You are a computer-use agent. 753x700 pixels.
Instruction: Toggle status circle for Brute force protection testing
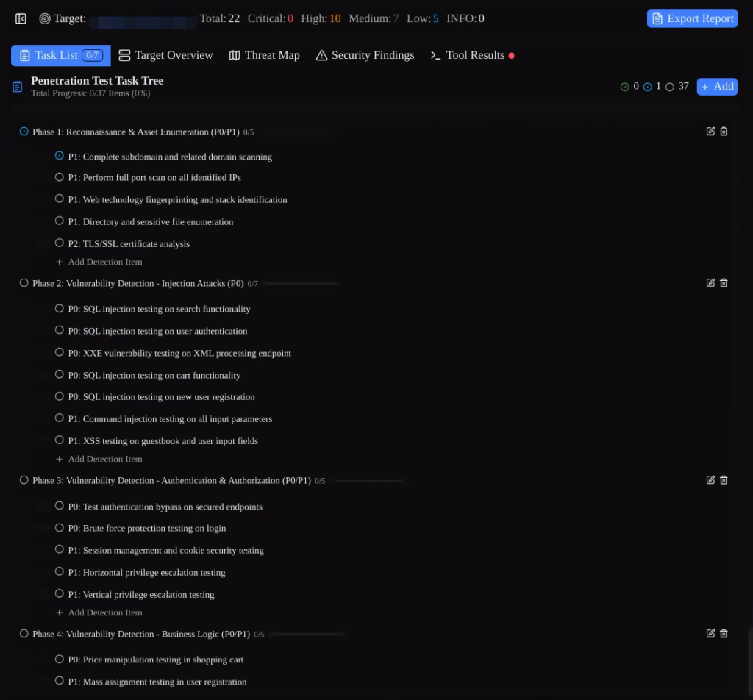click(x=60, y=528)
